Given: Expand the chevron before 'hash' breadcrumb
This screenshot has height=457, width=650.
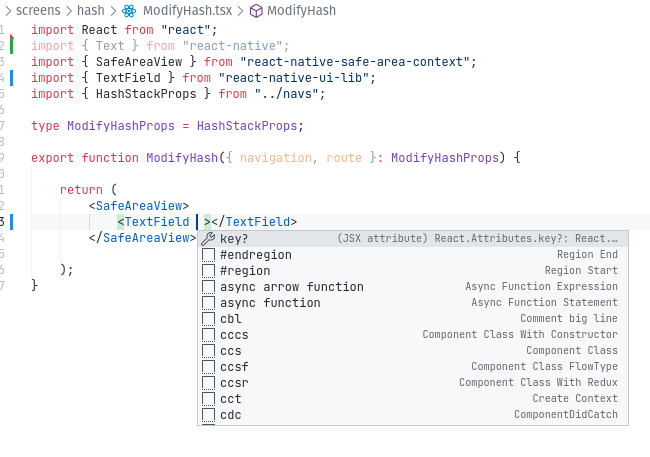Looking at the screenshot, I should pos(69,11).
